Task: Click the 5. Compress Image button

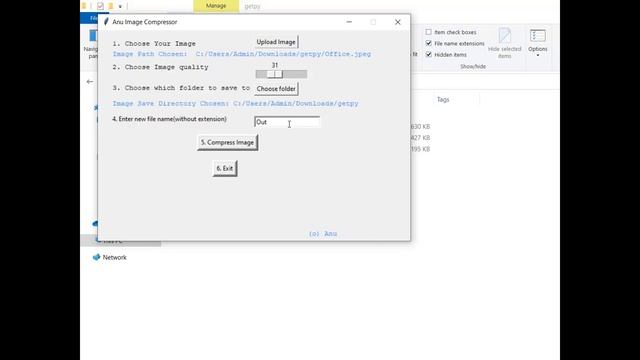Action: [227, 142]
